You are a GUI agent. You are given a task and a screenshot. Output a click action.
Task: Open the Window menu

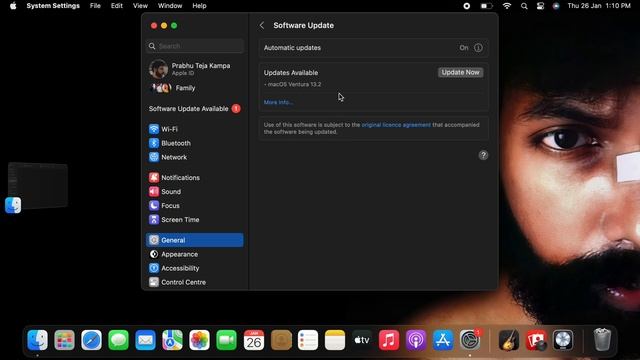[x=170, y=6]
